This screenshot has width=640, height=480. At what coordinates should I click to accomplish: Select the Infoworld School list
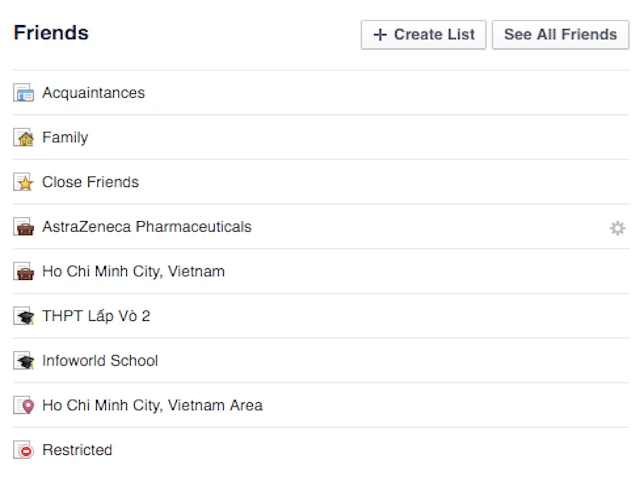100,361
